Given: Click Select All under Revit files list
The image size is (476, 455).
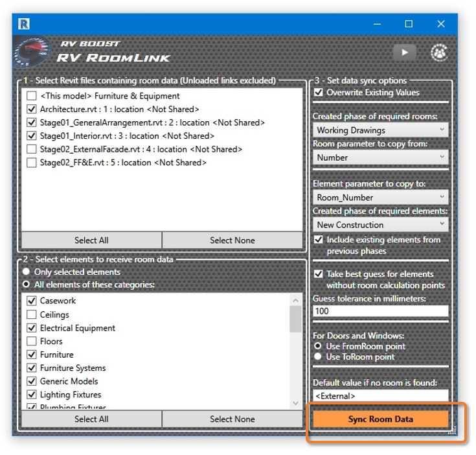Looking at the screenshot, I should (x=91, y=240).
